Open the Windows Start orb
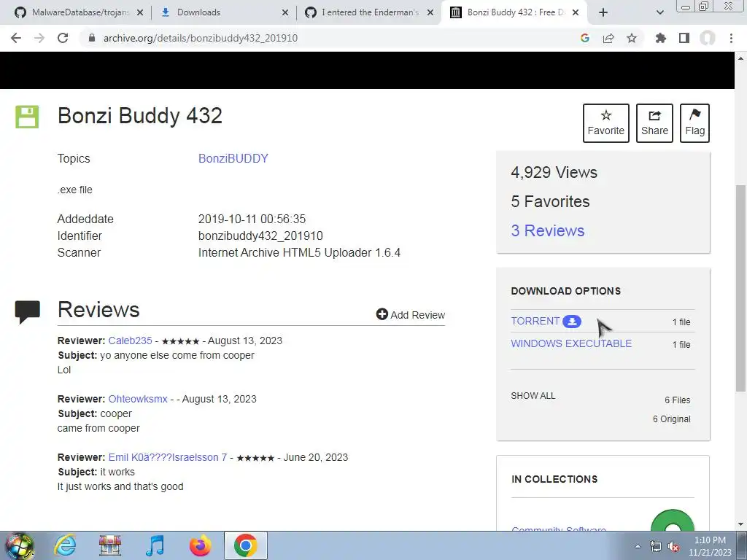This screenshot has width=747, height=560. click(19, 545)
